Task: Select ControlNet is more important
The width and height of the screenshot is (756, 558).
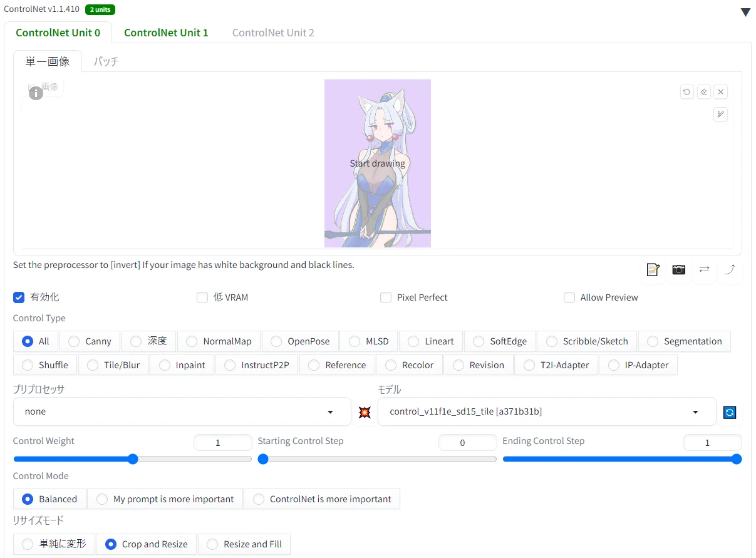Action: pos(322,499)
